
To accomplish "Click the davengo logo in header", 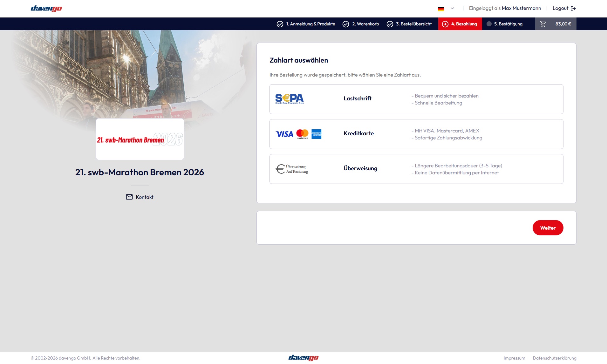I will (x=46, y=9).
